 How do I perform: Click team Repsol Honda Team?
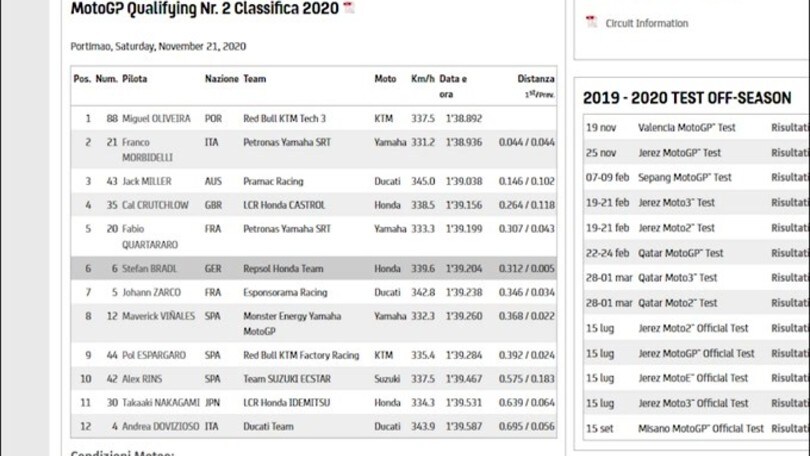(283, 269)
